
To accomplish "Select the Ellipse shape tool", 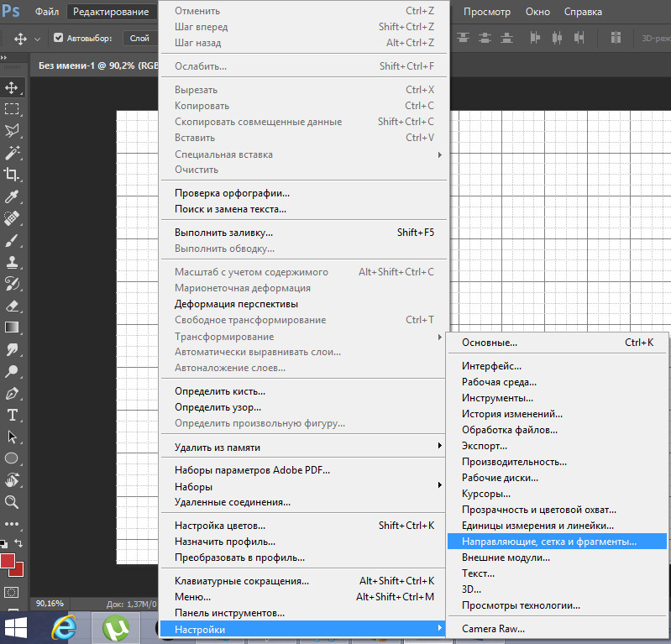I will [12, 458].
